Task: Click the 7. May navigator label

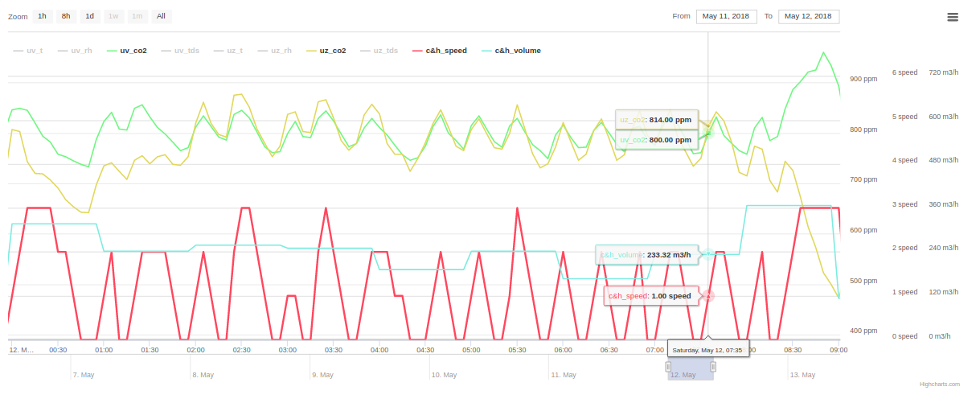Action: tap(84, 375)
